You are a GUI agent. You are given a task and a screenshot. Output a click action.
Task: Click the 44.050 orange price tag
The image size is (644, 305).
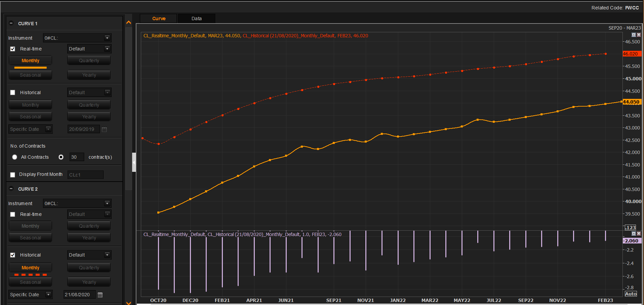[x=632, y=102]
